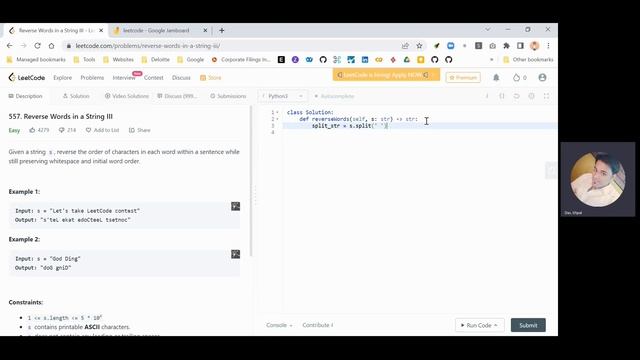The height and width of the screenshot is (360, 640).
Task: Open the user profile avatar menu
Action: click(x=542, y=78)
